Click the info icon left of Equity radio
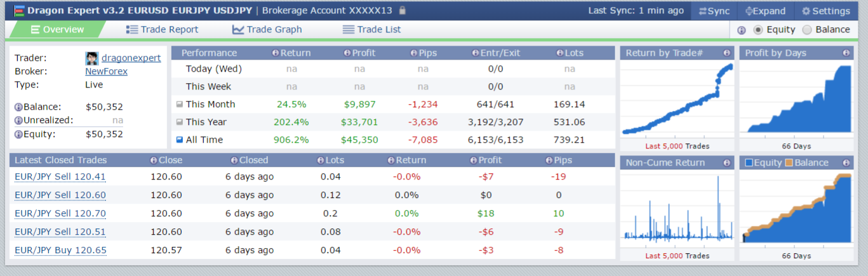The height and width of the screenshot is (276, 868). [741, 30]
